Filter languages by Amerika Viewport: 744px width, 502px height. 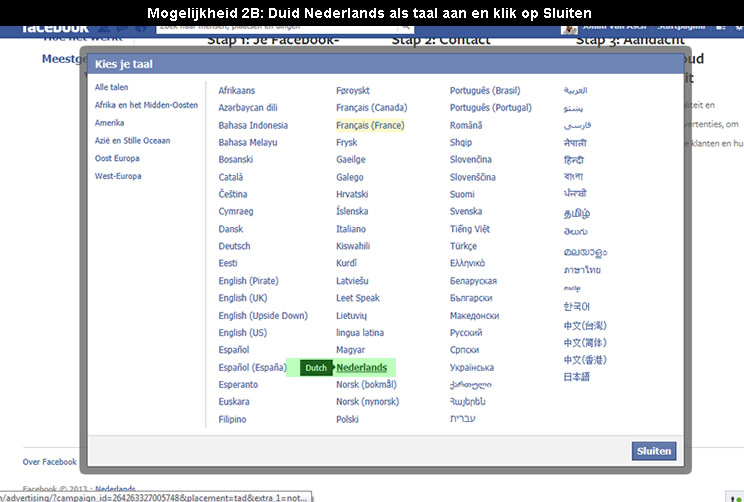point(110,123)
